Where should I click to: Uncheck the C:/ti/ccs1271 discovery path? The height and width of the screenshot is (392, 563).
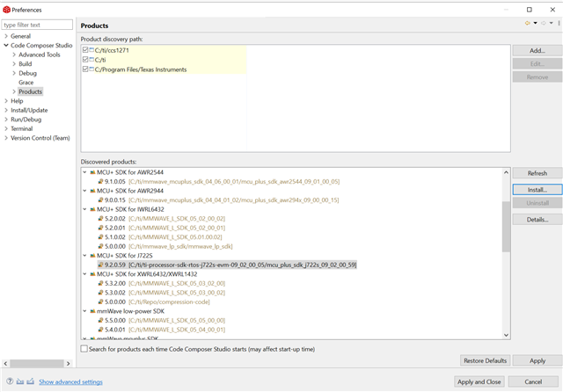(x=84, y=50)
